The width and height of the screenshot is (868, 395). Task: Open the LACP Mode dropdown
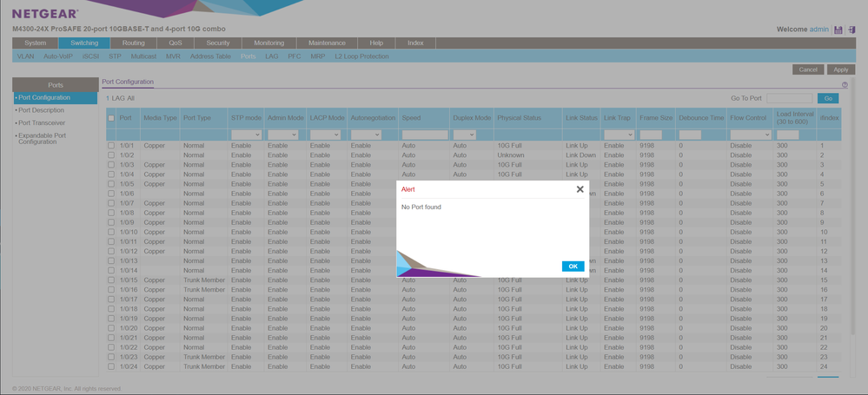click(x=325, y=135)
